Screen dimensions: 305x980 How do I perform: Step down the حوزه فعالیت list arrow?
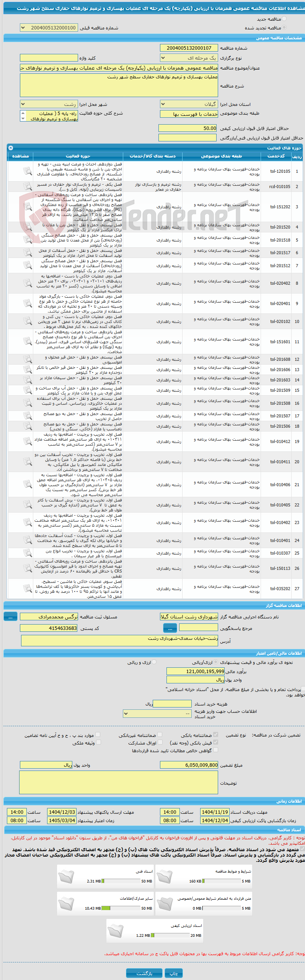[23, 119]
